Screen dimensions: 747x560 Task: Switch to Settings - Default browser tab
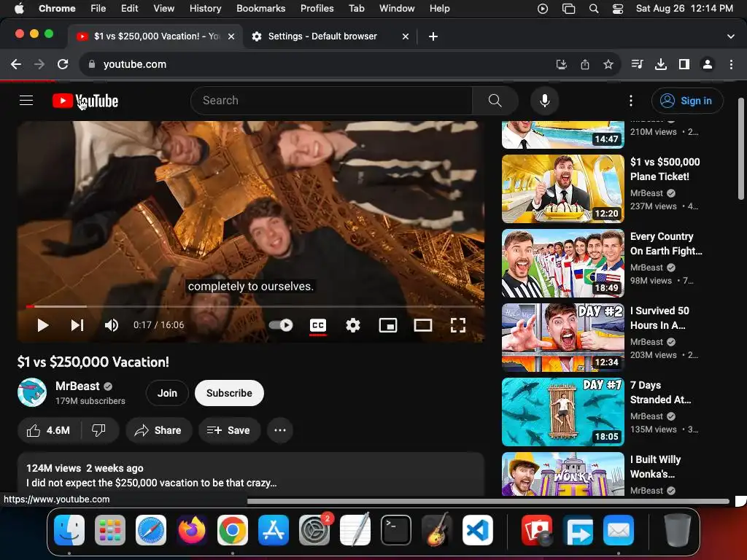330,36
